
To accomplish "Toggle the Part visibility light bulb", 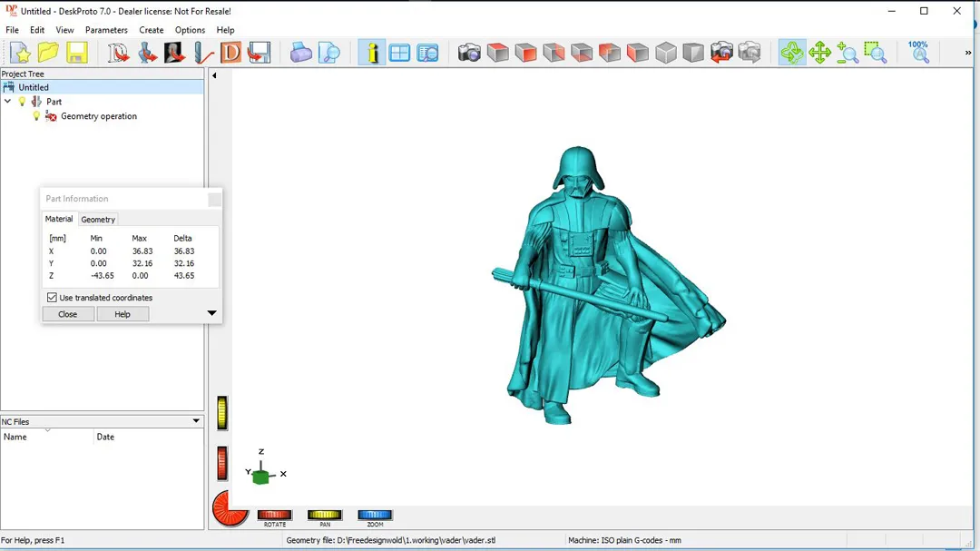I will tap(23, 102).
